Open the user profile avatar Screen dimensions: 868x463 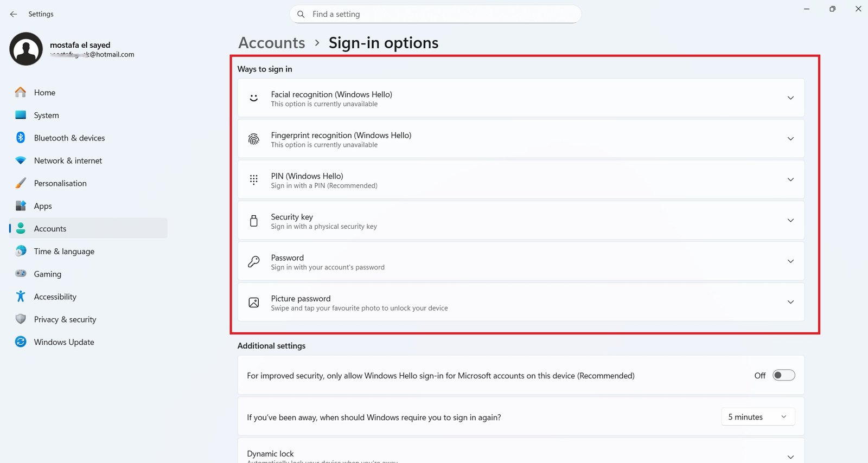26,49
